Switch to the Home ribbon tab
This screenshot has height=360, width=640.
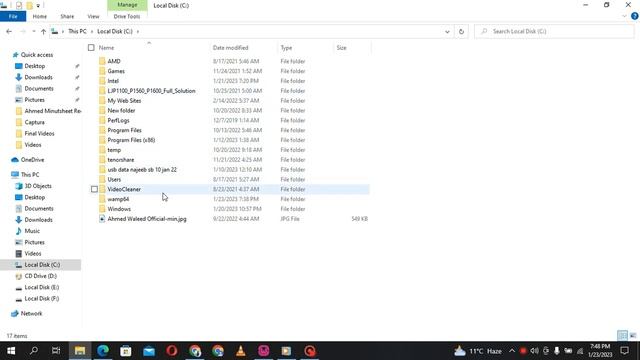pos(40,16)
